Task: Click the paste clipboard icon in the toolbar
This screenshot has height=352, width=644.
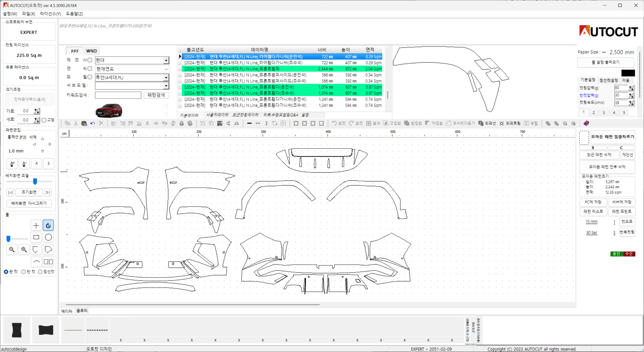Action: (x=84, y=123)
